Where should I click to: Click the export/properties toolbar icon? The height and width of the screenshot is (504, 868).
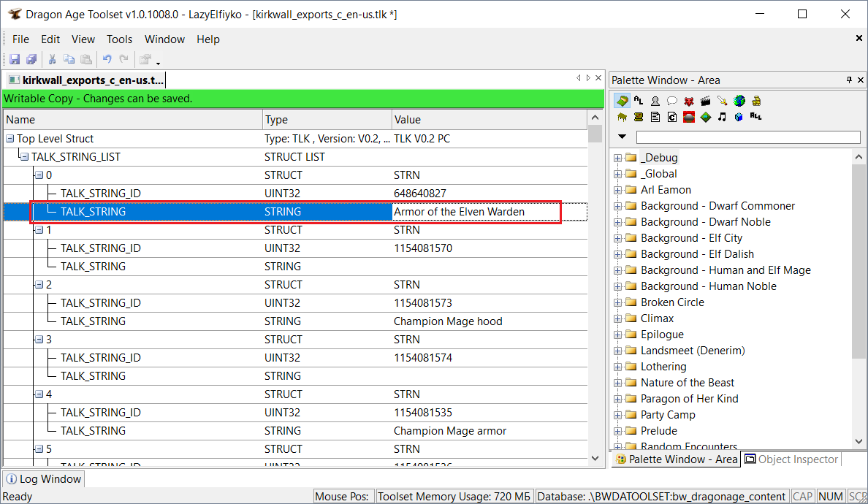point(145,59)
